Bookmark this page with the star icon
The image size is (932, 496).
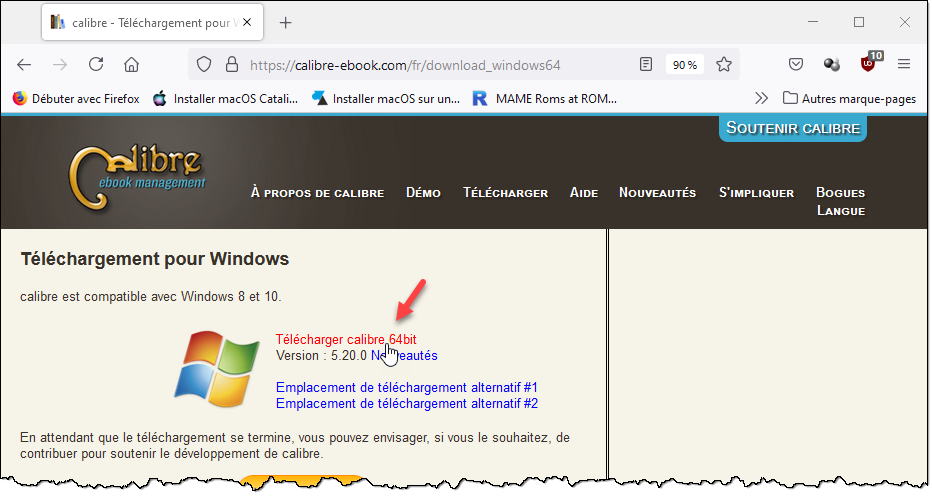(723, 64)
